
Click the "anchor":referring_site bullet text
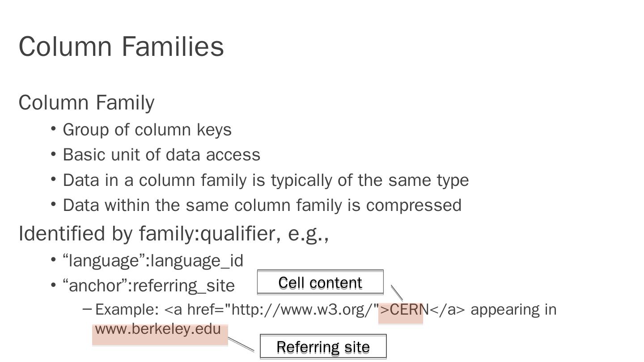149,286
